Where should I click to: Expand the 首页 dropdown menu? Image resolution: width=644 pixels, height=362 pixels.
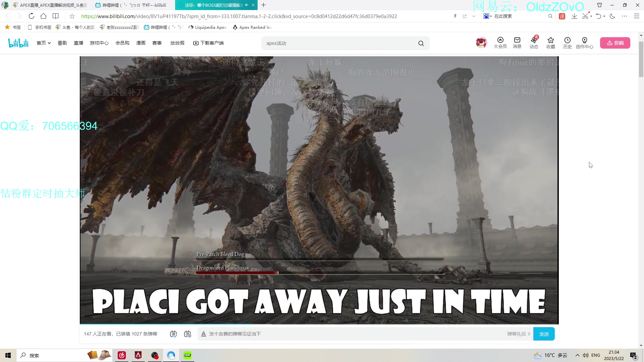[44, 43]
